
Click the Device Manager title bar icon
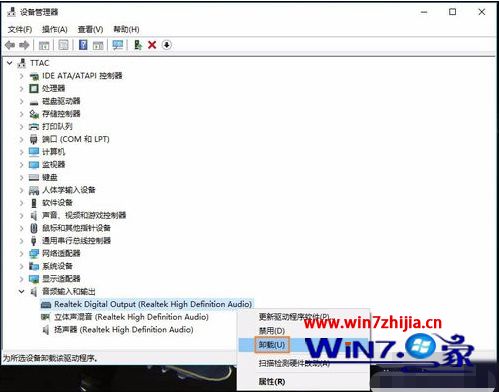click(x=11, y=12)
